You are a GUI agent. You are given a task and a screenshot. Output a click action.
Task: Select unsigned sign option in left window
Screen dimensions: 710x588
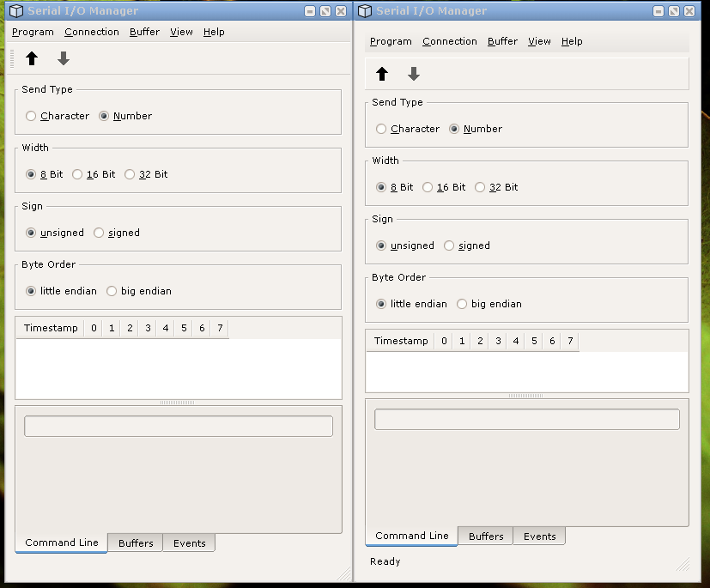(x=55, y=233)
